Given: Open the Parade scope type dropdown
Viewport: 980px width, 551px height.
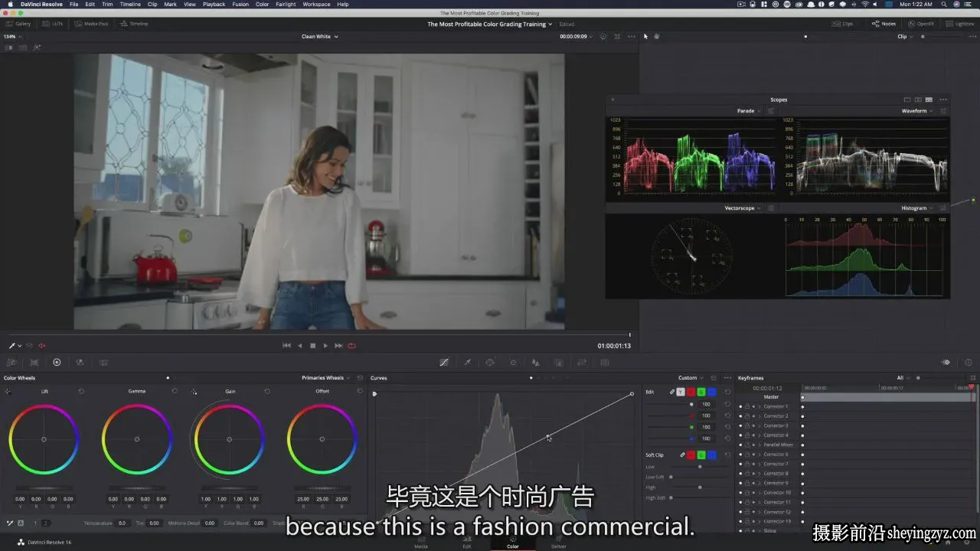Looking at the screenshot, I should point(747,111).
